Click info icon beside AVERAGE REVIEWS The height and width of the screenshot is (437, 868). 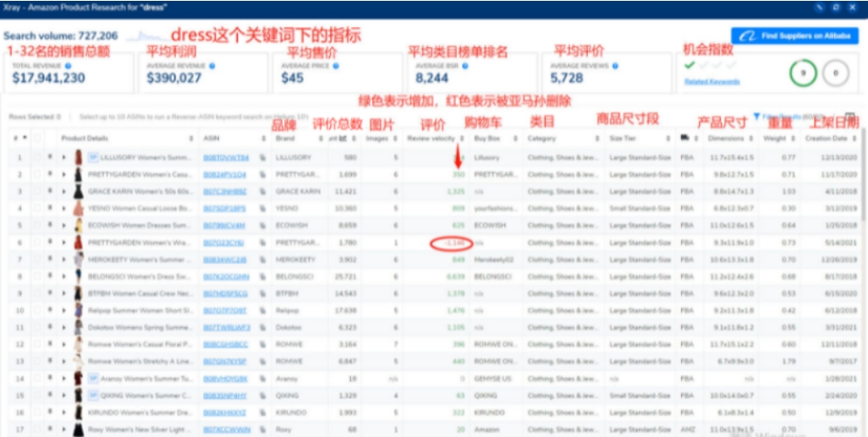[x=615, y=65]
